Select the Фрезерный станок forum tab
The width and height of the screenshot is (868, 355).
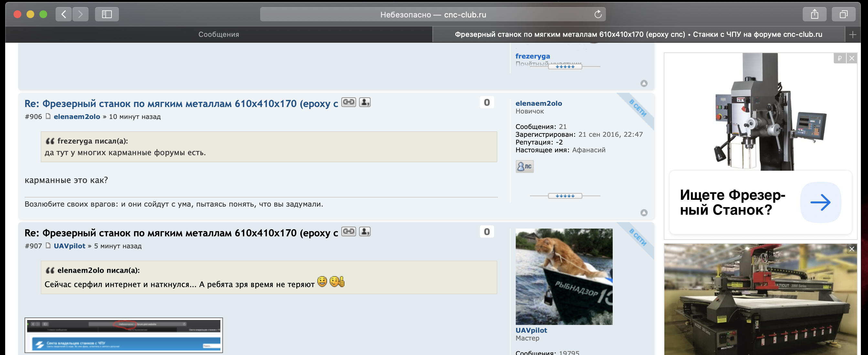tap(638, 34)
